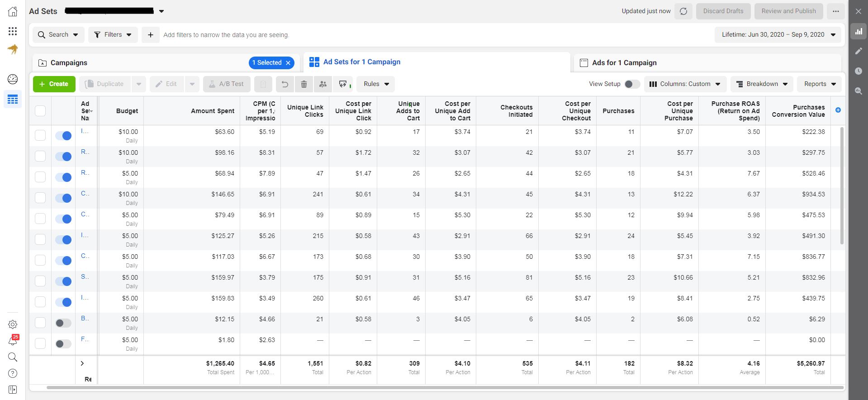
Task: Tick checkbox for the $63.60 ad set row
Action: coord(40,135)
